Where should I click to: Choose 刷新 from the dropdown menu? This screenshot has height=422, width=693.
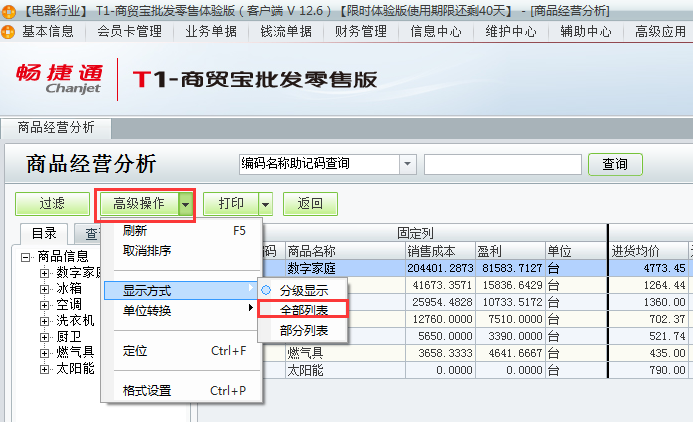click(182, 231)
